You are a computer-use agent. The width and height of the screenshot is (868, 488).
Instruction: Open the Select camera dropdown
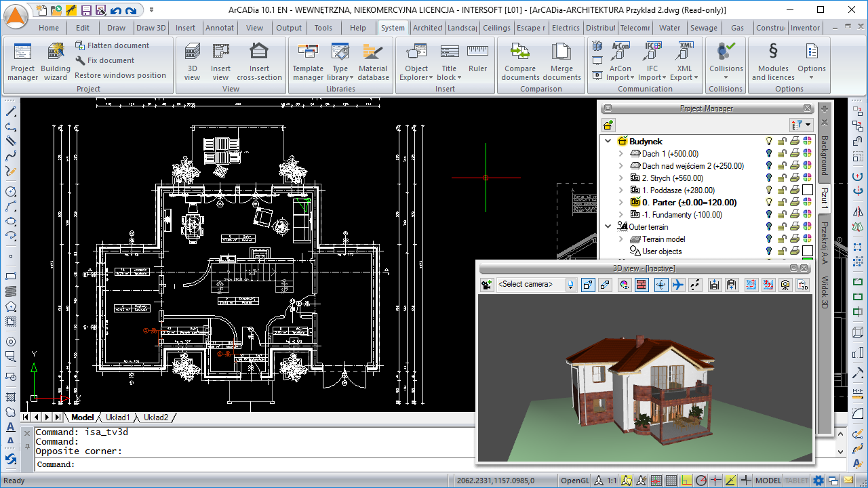[570, 285]
